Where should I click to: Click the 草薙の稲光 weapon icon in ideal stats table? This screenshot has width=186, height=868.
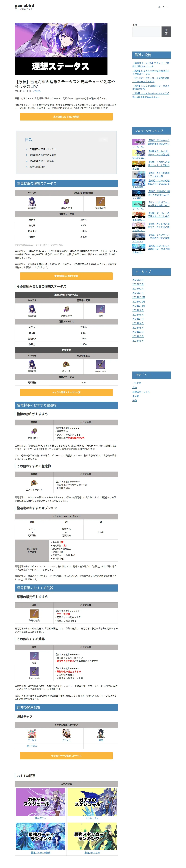point(101,202)
